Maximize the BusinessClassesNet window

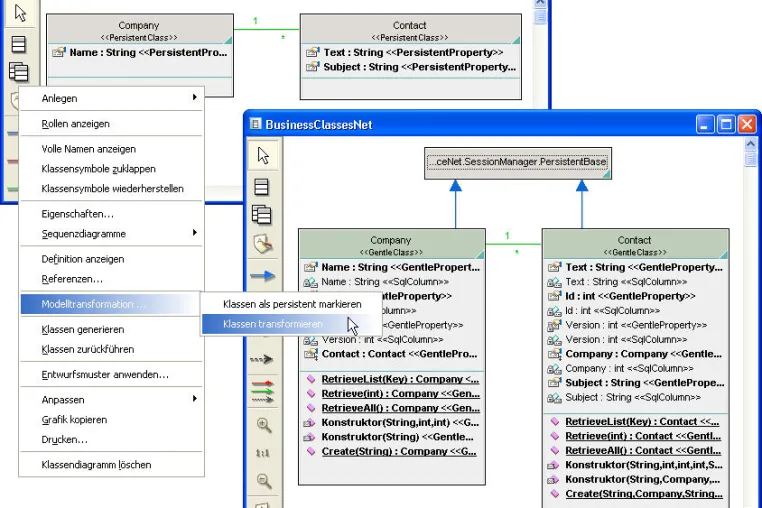(726, 124)
